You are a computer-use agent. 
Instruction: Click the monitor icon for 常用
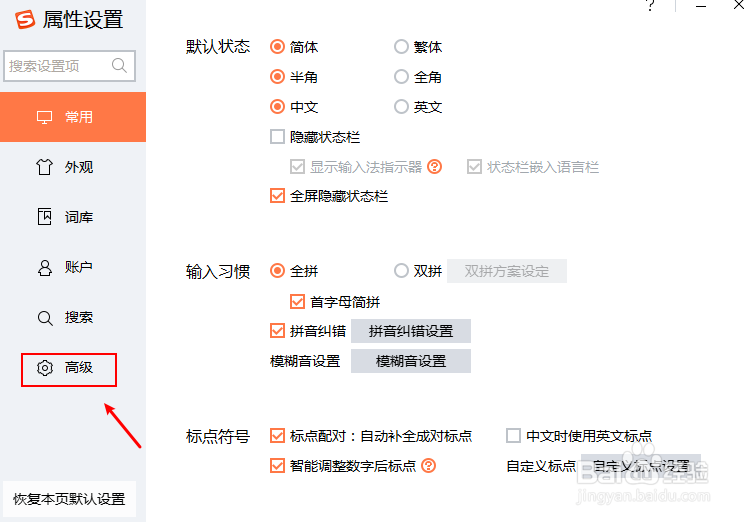point(45,117)
